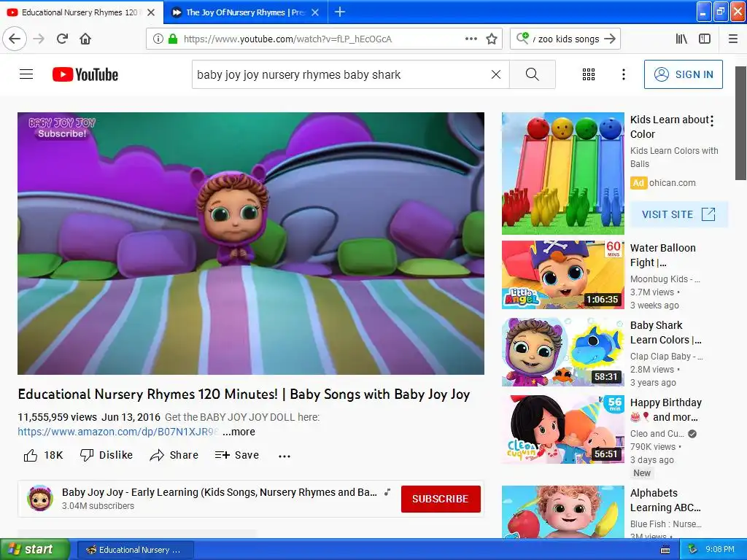Image resolution: width=747 pixels, height=560 pixels.
Task: Open the options menu on Kids Learn about Color ad
Action: 712,121
